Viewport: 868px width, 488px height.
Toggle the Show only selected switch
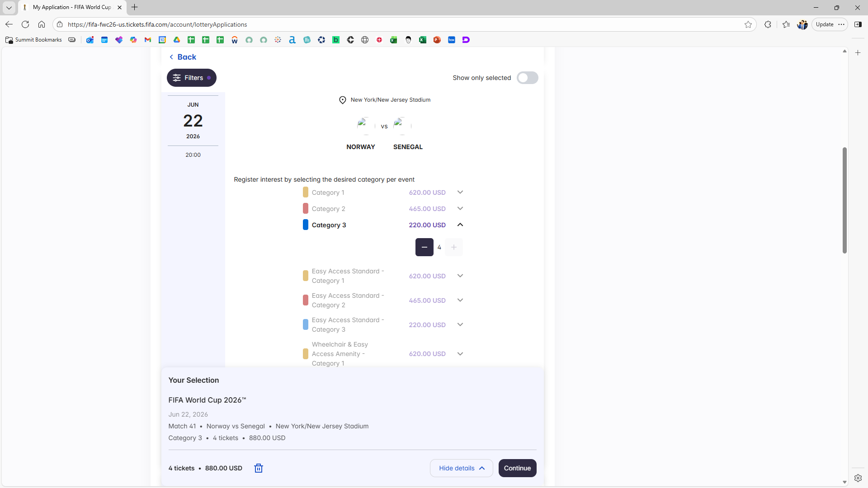(x=528, y=78)
